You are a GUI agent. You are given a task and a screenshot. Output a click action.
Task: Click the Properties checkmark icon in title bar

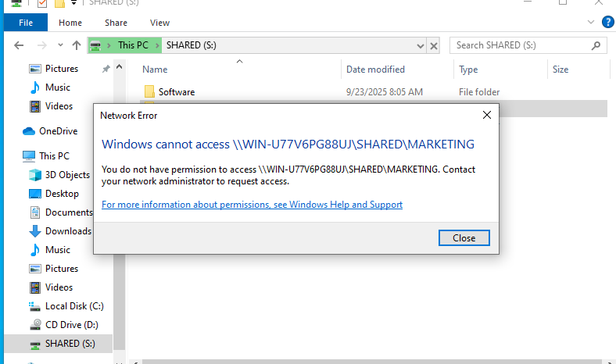click(x=42, y=4)
